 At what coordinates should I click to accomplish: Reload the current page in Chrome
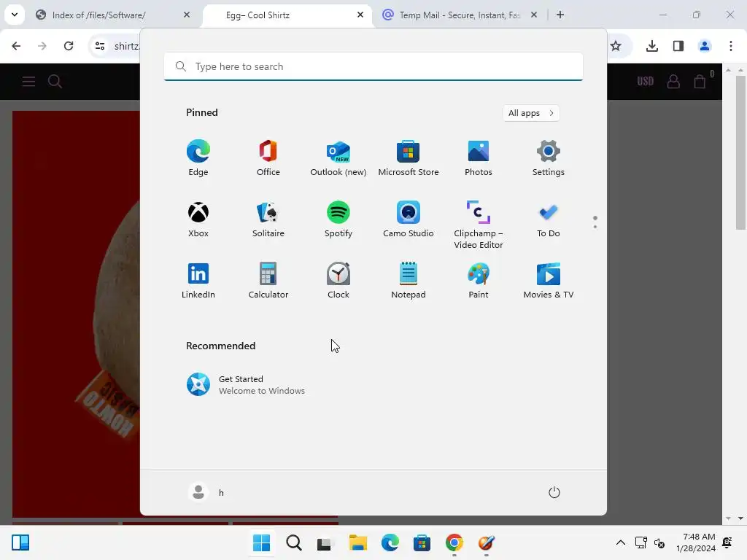pyautogui.click(x=69, y=46)
